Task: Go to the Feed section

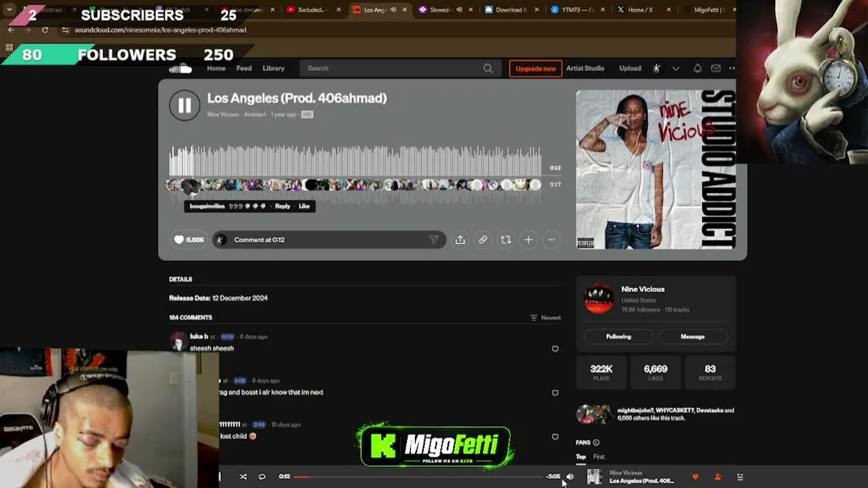Action: pos(244,68)
